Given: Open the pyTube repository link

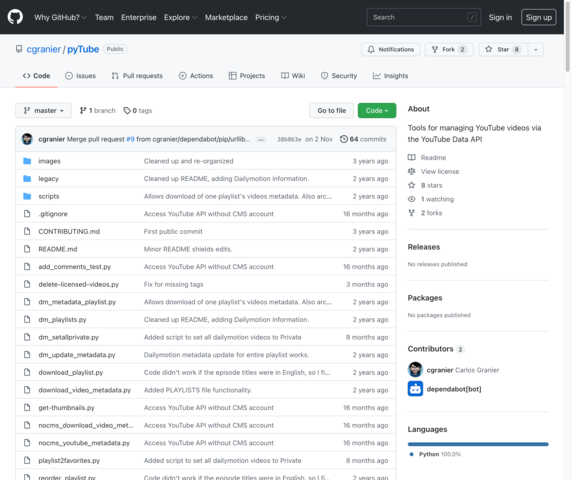Looking at the screenshot, I should 83,49.
